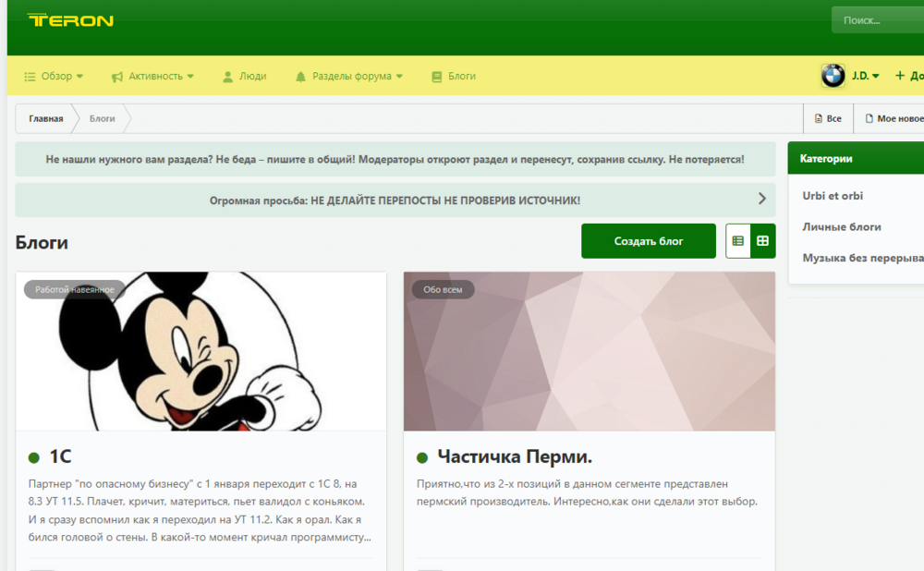Click the Блоги book icon in navbar
Viewport: 924px width, 571px height.
[x=437, y=77]
